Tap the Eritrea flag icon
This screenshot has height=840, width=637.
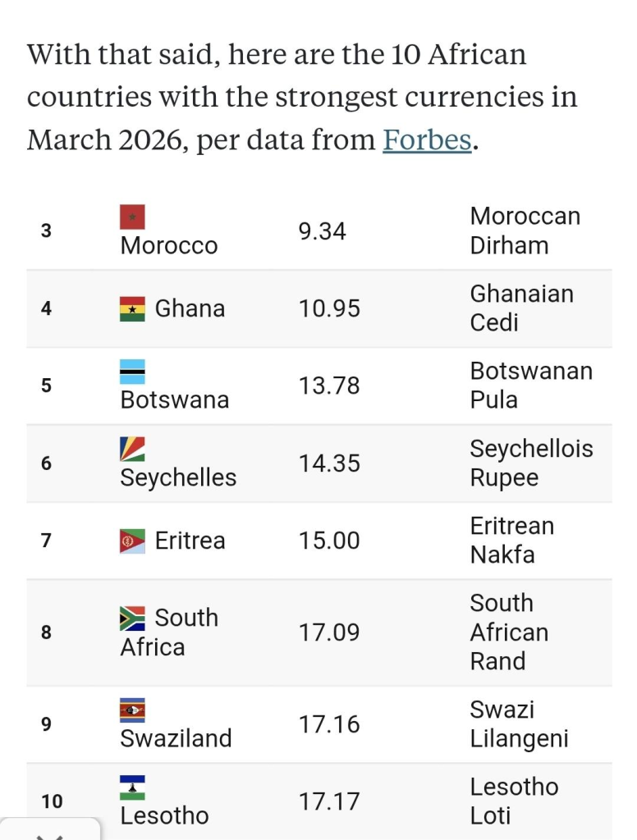[x=132, y=541]
